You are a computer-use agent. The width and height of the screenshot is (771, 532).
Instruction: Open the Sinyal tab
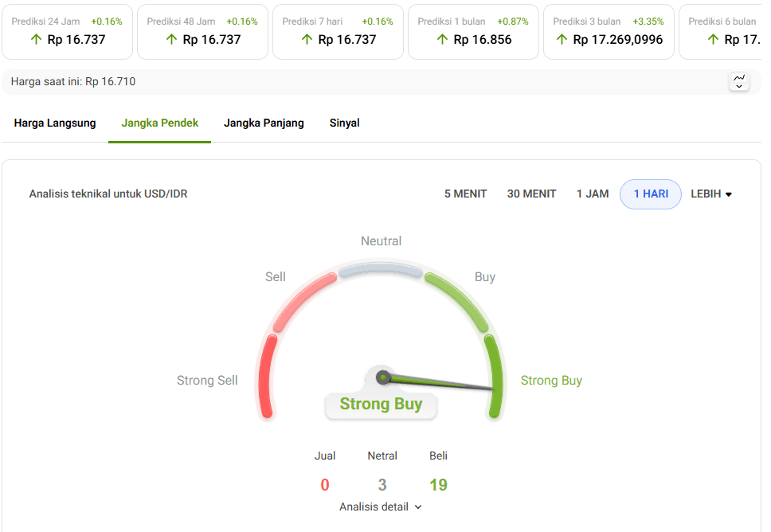click(344, 123)
